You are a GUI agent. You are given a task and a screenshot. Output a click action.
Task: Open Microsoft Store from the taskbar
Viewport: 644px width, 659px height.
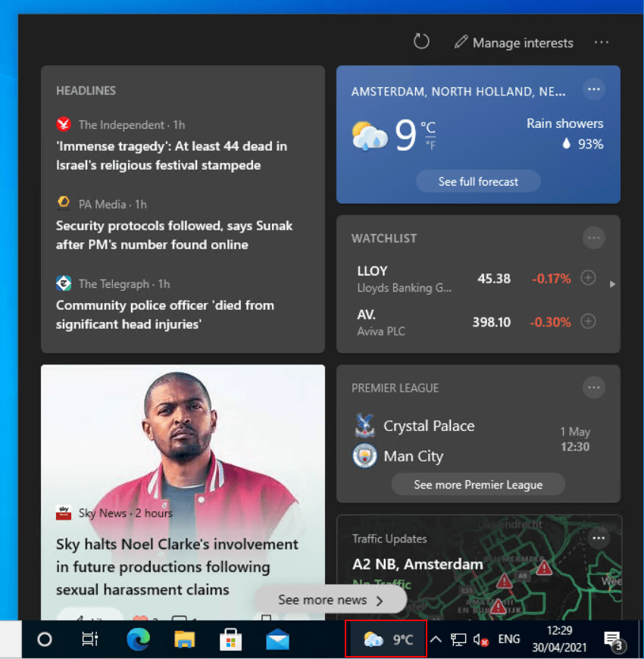click(x=230, y=639)
